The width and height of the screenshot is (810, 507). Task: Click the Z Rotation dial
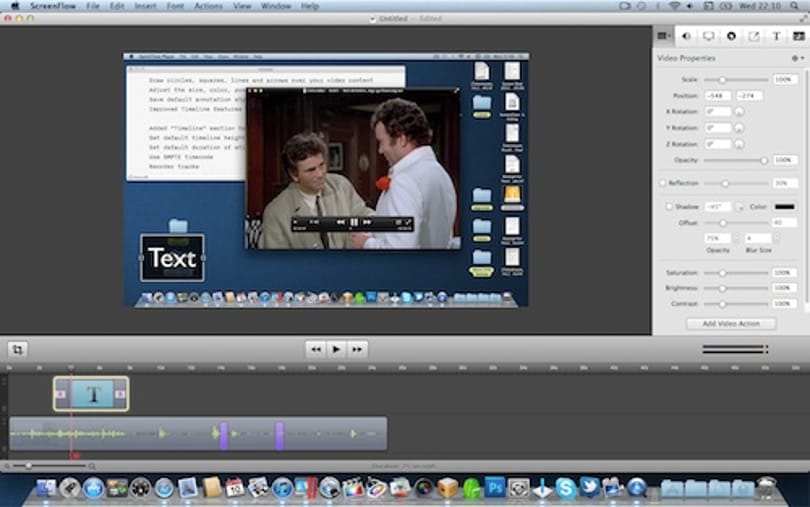(x=739, y=144)
